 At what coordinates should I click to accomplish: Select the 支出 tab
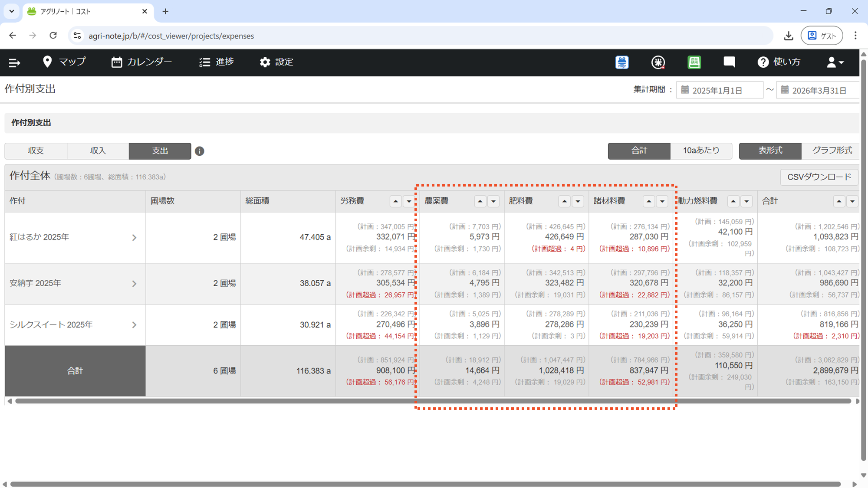pyautogui.click(x=160, y=151)
